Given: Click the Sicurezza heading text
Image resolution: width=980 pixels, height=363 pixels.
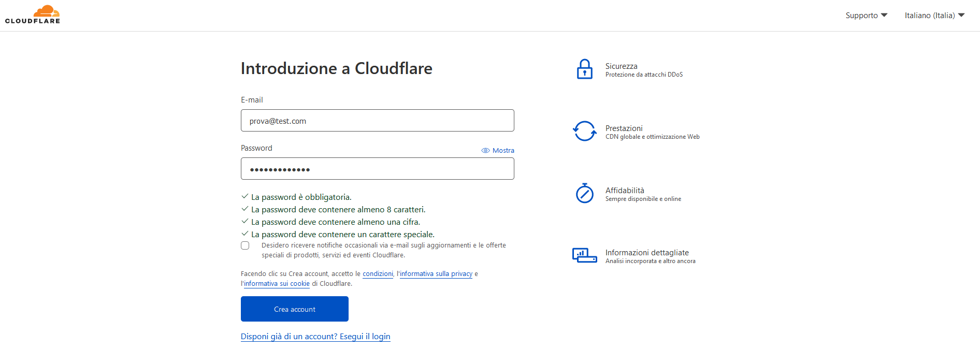Looking at the screenshot, I should 621,66.
